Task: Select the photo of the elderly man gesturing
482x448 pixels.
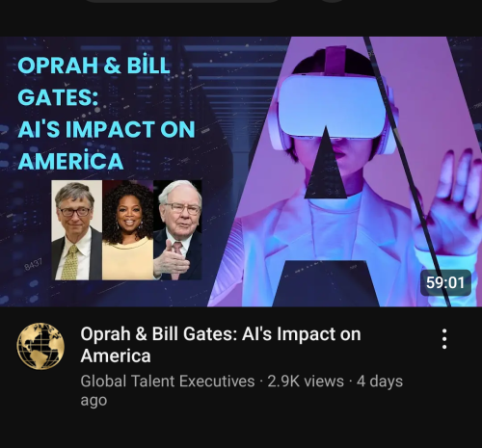Action: click(177, 230)
